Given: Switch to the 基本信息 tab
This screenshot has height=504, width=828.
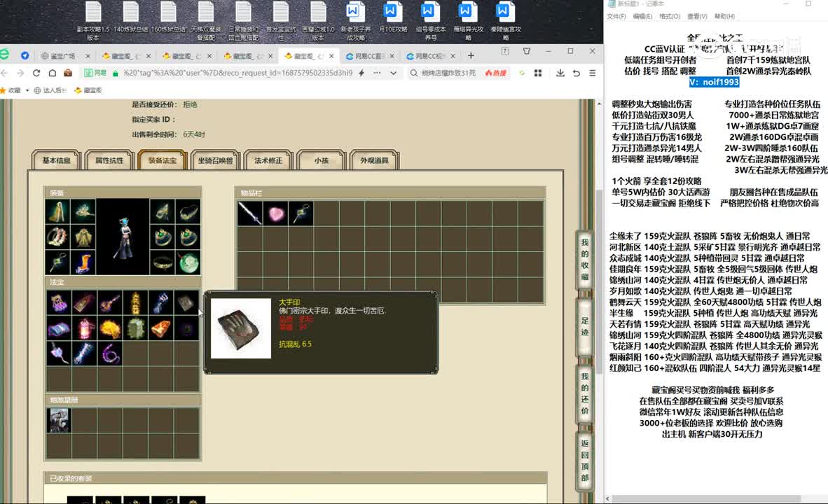Looking at the screenshot, I should click(x=56, y=160).
